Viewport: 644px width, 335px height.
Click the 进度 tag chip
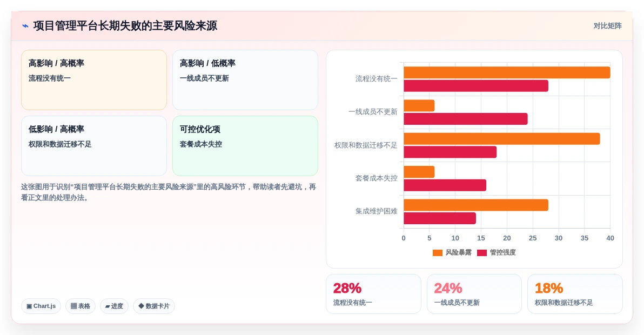pyautogui.click(x=114, y=306)
